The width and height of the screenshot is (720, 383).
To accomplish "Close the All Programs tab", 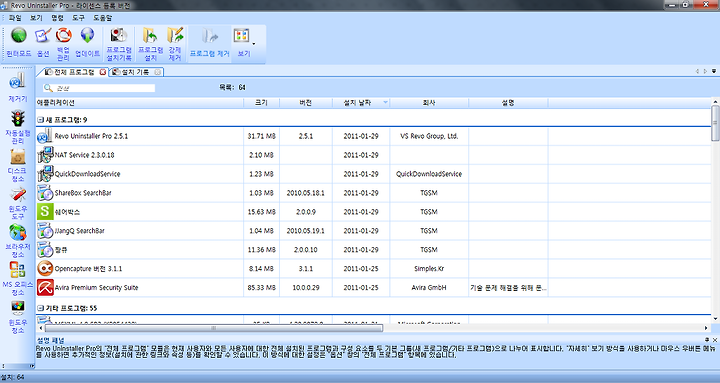I will (103, 72).
